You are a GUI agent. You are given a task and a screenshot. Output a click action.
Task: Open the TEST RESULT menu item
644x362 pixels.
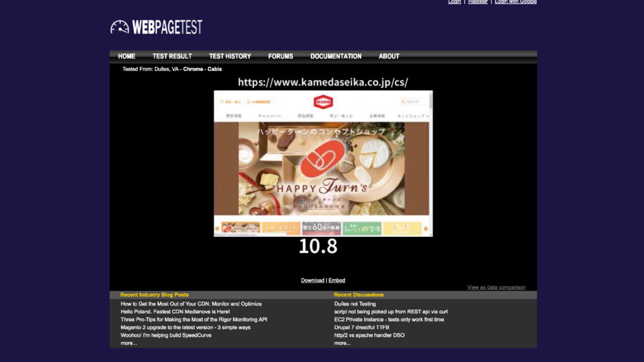(x=172, y=56)
